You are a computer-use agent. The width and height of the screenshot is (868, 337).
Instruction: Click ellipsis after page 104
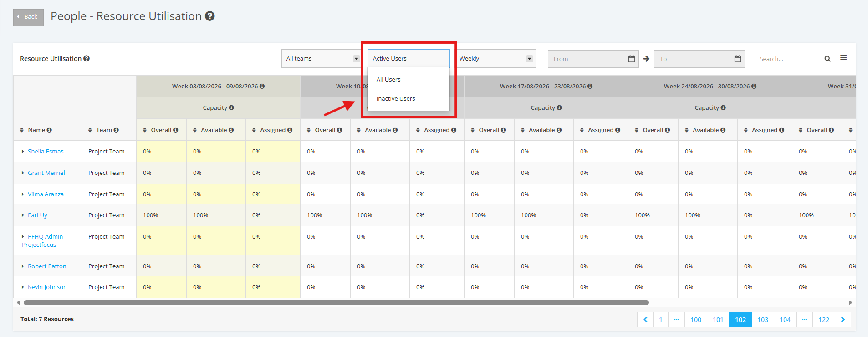tap(804, 320)
